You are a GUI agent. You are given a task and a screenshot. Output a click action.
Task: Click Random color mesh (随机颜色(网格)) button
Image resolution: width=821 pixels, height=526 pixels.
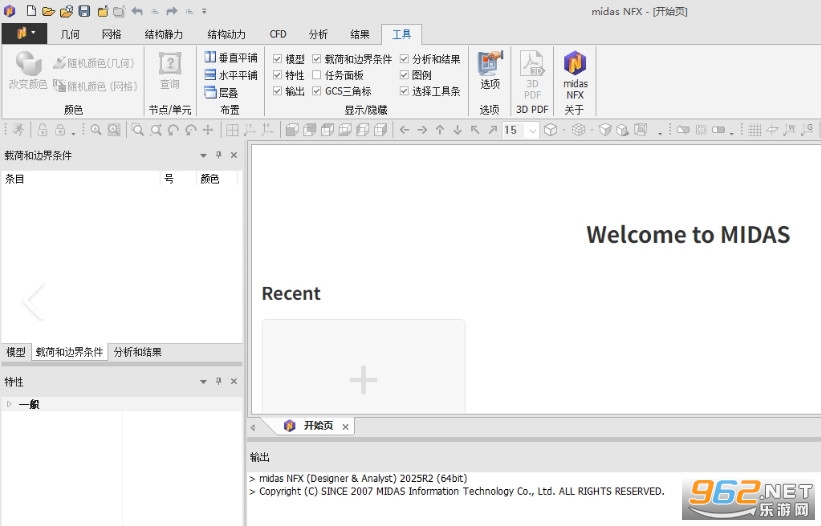[96, 85]
